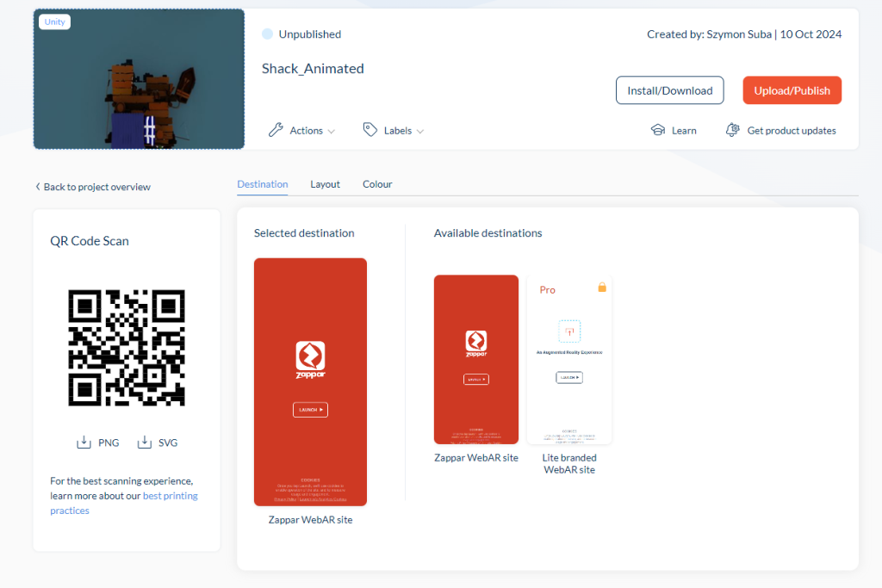Click the SVG download icon
The image size is (882, 588).
(x=145, y=443)
